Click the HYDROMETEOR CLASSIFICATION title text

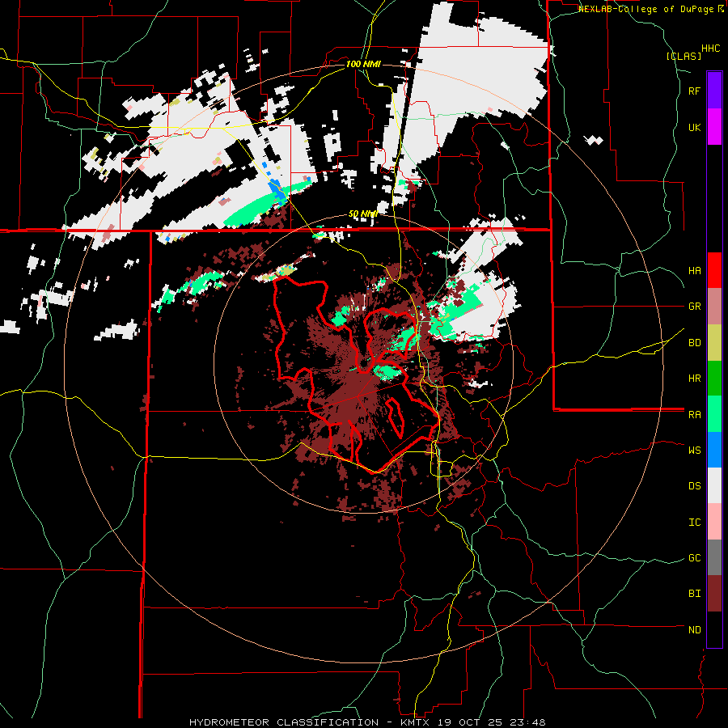click(284, 722)
